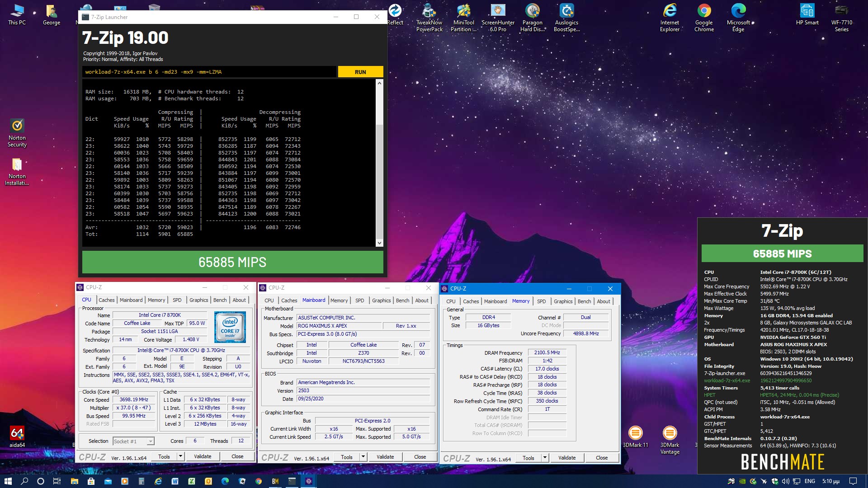Viewport: 868px width, 488px height.
Task: Open Internet Explorer desktop shortcut
Action: pos(670,18)
